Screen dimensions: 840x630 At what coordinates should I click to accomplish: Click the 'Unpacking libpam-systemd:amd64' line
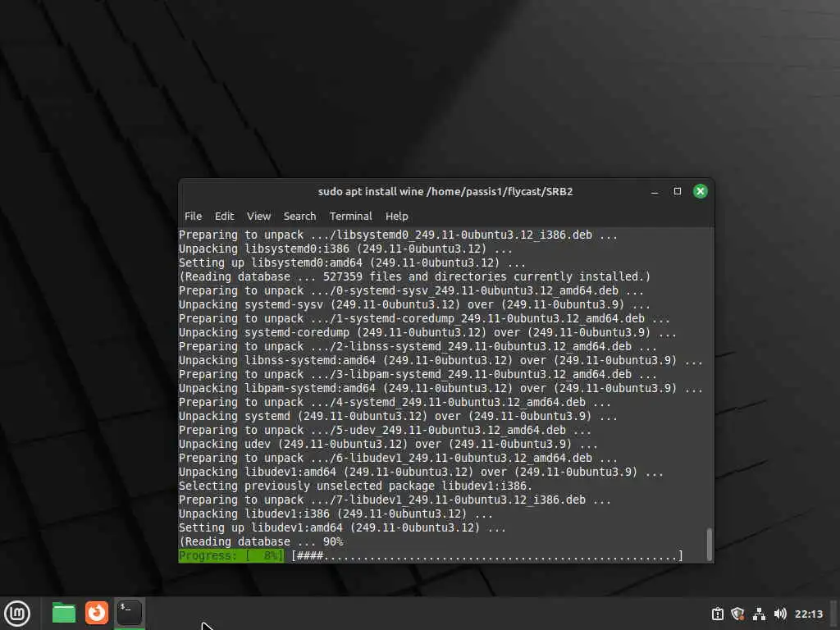pyautogui.click(x=441, y=388)
